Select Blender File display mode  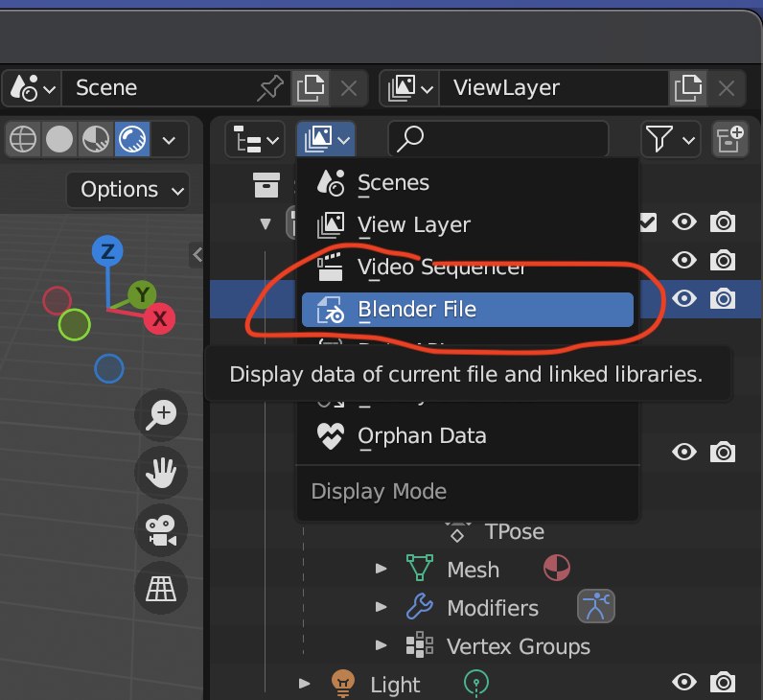(467, 310)
